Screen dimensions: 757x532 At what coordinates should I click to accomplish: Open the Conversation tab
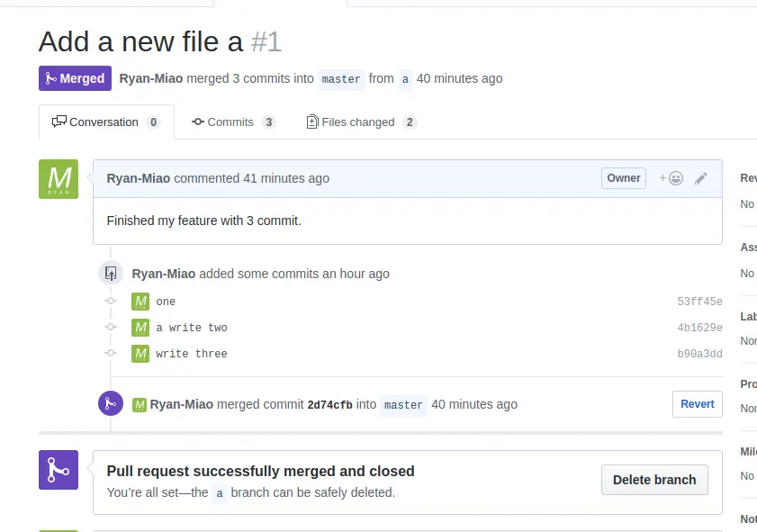pyautogui.click(x=105, y=122)
